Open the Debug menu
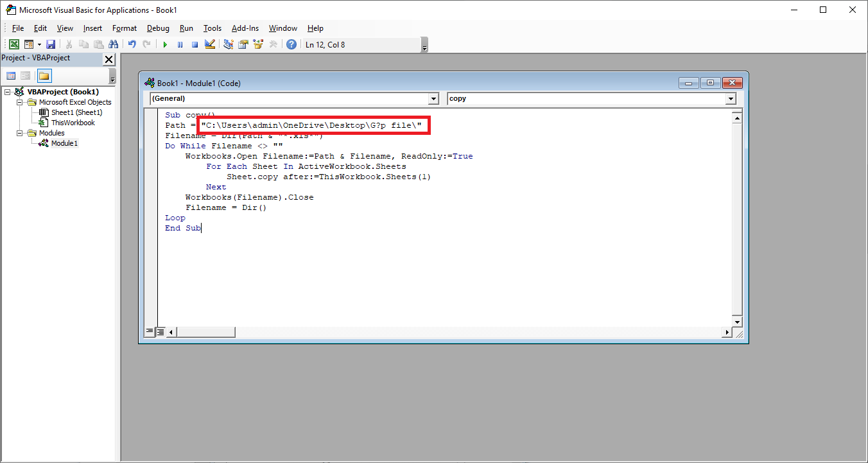Image resolution: width=868 pixels, height=463 pixels. tap(158, 28)
